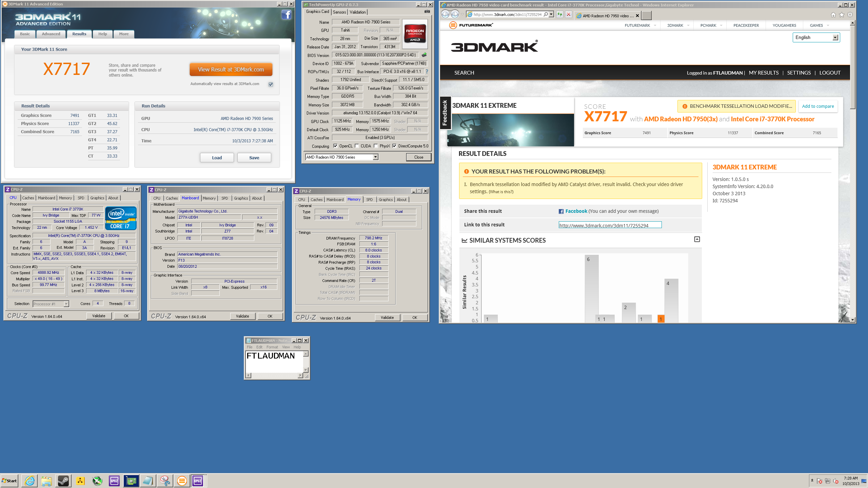The height and width of the screenshot is (488, 868).
Task: Click the 'Link to this result' URL field
Action: point(610,225)
